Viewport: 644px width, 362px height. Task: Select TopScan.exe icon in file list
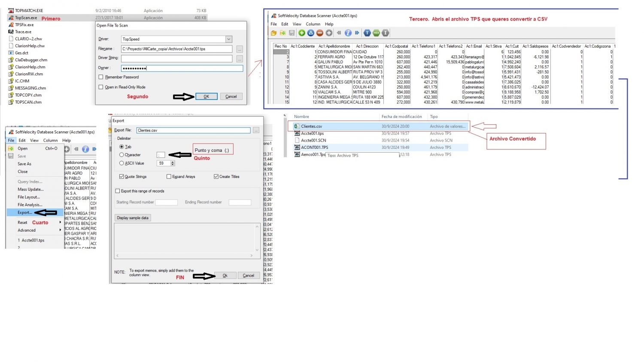point(11,18)
